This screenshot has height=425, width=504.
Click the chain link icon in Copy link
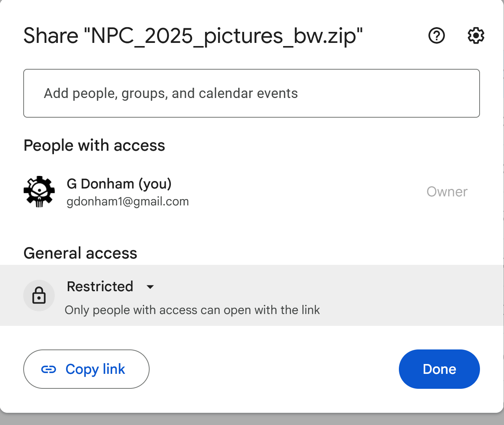(x=49, y=369)
